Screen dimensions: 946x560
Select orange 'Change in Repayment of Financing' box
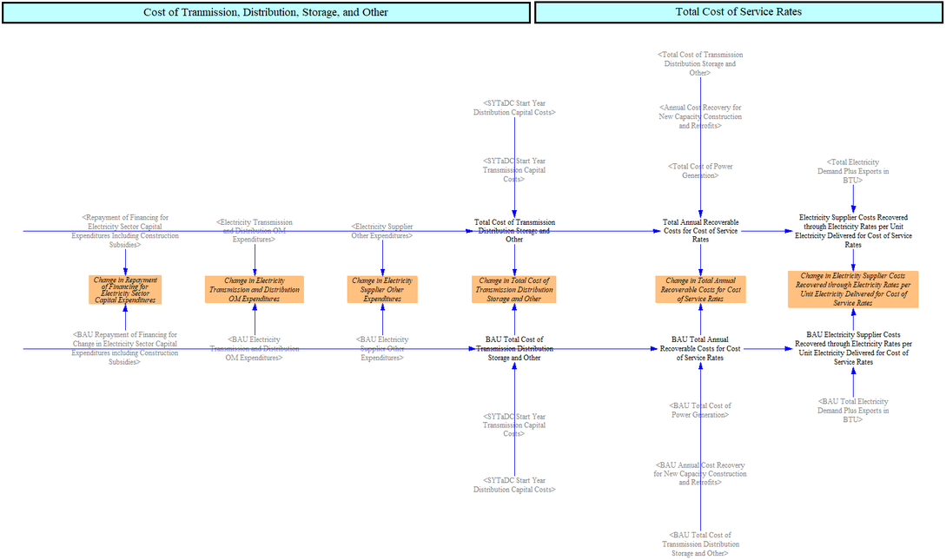(x=125, y=289)
